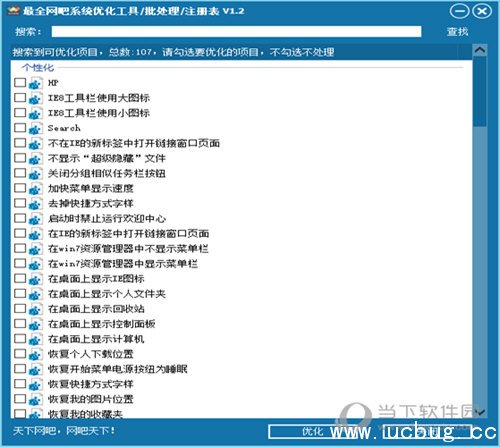The height and width of the screenshot is (447, 500).
Task: Click the app logo in title bar
Action: [14, 11]
